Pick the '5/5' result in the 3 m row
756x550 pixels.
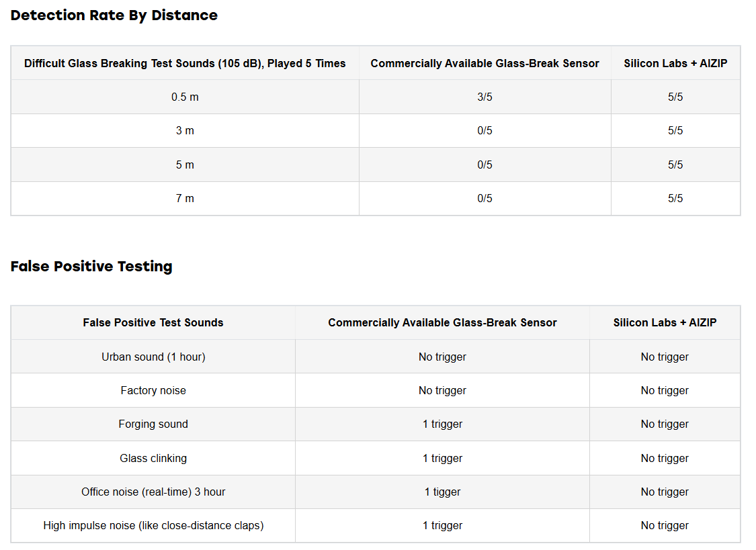pyautogui.click(x=675, y=130)
